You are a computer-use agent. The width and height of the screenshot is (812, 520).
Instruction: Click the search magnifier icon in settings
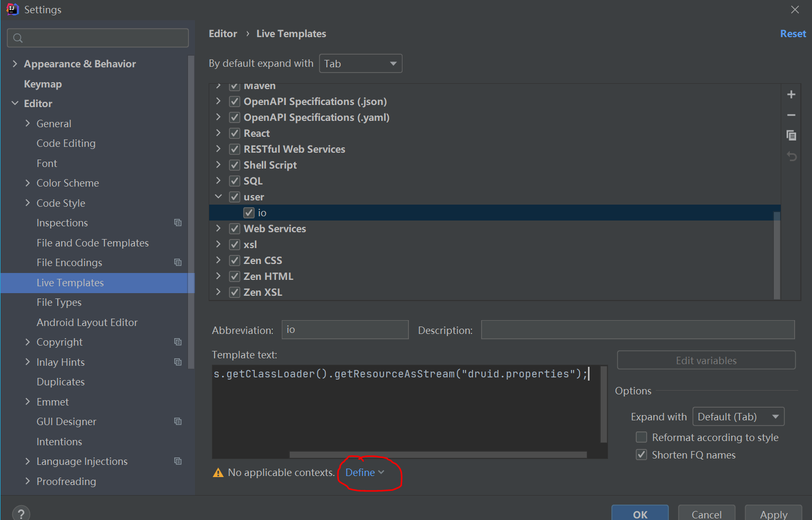[x=18, y=38]
